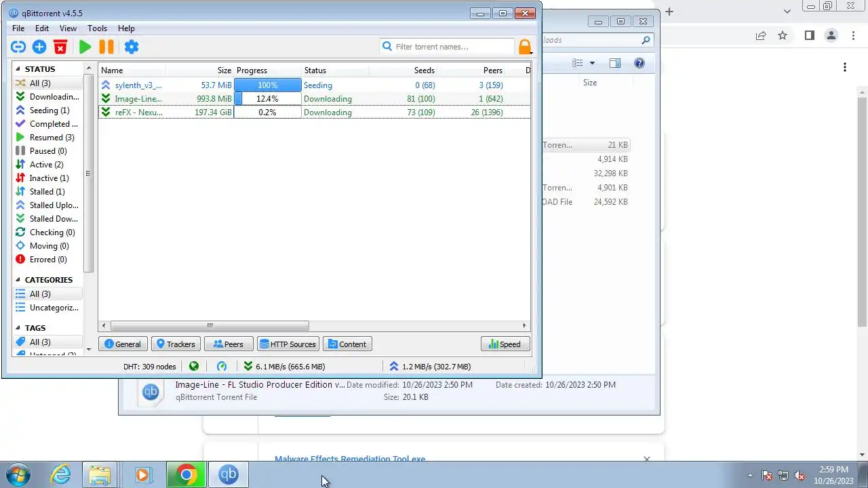Open qBittorrent options gear icon
Image resolution: width=868 pixels, height=488 pixels.
132,47
